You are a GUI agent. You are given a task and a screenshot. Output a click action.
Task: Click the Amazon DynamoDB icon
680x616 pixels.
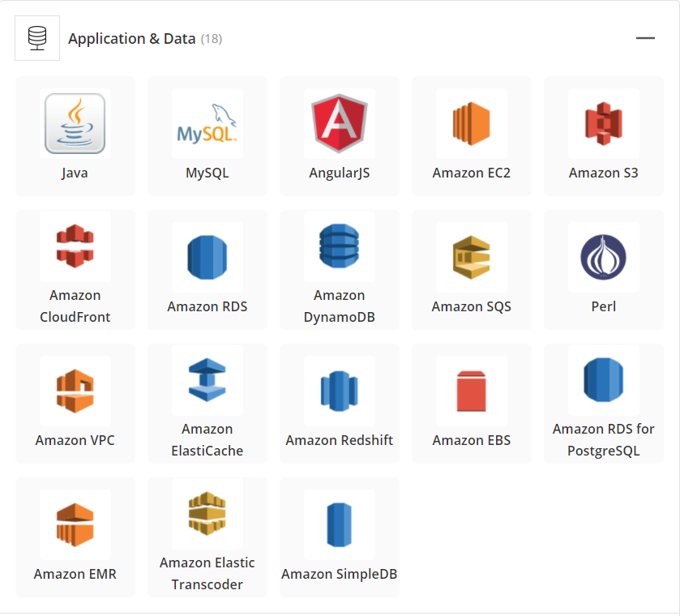tap(339, 246)
